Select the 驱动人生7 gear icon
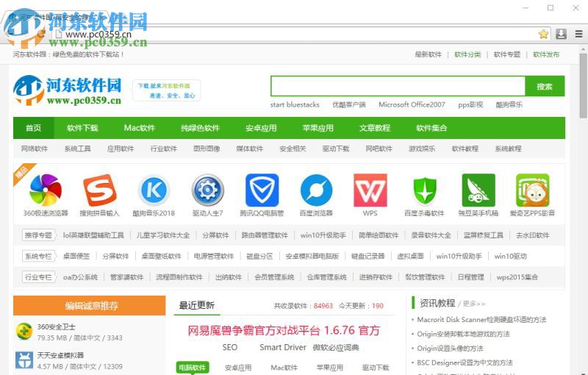 [x=208, y=190]
